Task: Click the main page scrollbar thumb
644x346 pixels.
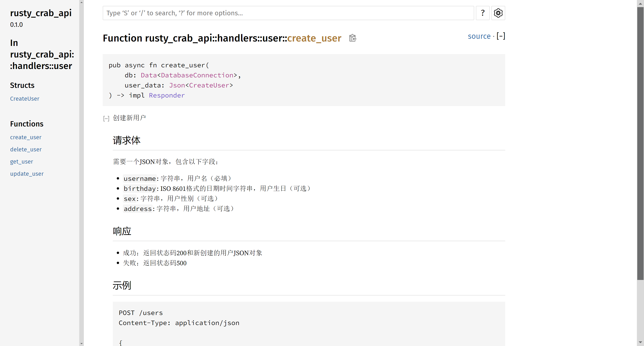Action: [640, 143]
